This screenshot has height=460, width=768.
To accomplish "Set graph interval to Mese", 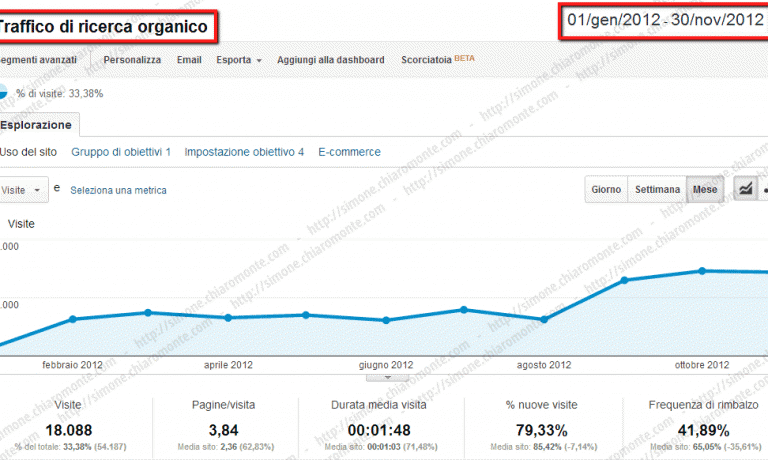I will coord(705,190).
